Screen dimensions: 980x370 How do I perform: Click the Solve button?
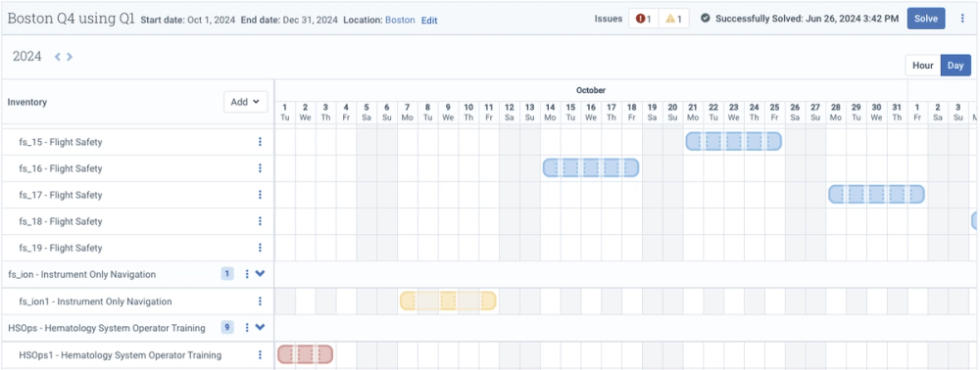(926, 19)
